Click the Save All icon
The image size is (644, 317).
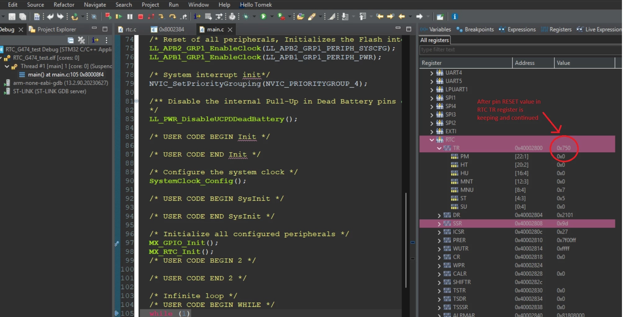click(x=23, y=17)
